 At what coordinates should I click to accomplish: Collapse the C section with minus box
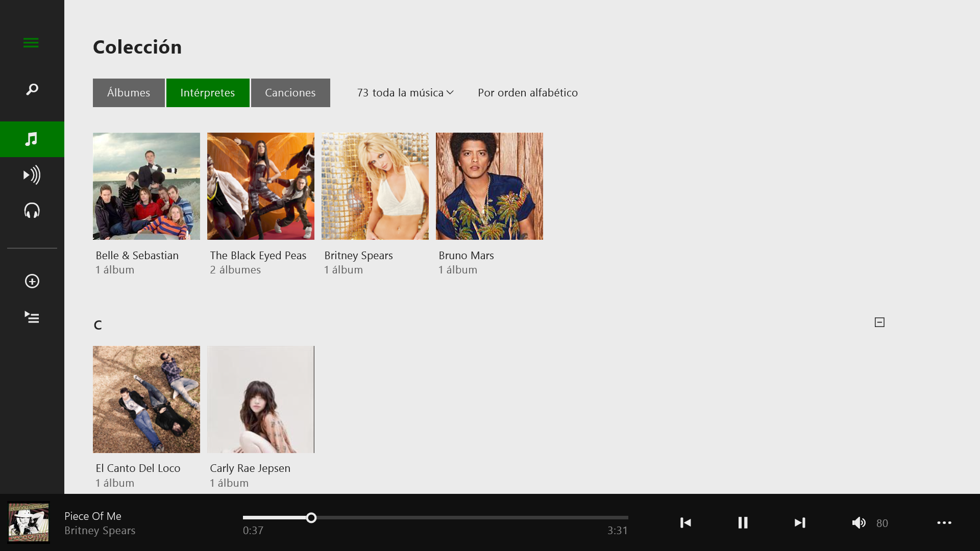pos(879,322)
